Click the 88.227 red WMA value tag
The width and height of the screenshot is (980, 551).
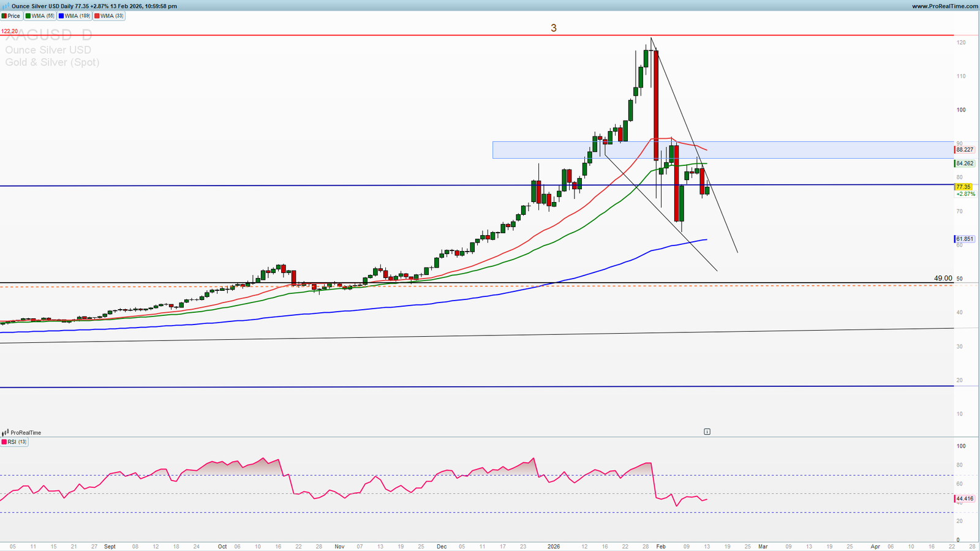(964, 149)
